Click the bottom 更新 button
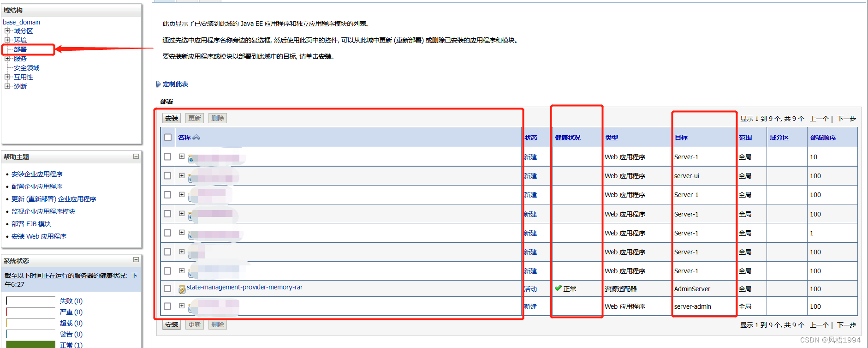The height and width of the screenshot is (348, 868). [x=195, y=324]
